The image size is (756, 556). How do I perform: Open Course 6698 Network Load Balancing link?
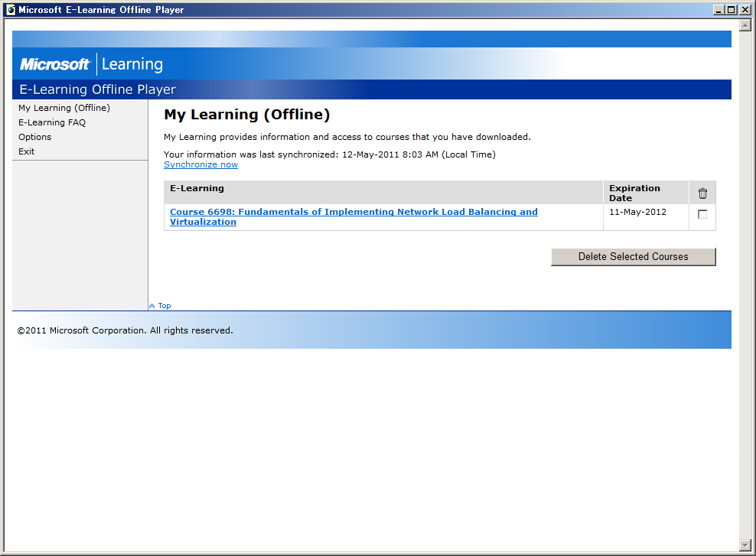[354, 212]
